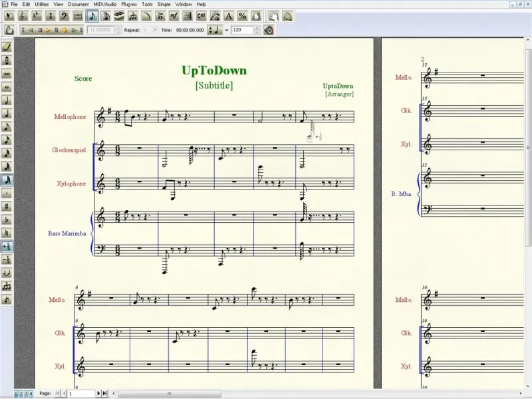Open the Tools menu

[x=147, y=4]
